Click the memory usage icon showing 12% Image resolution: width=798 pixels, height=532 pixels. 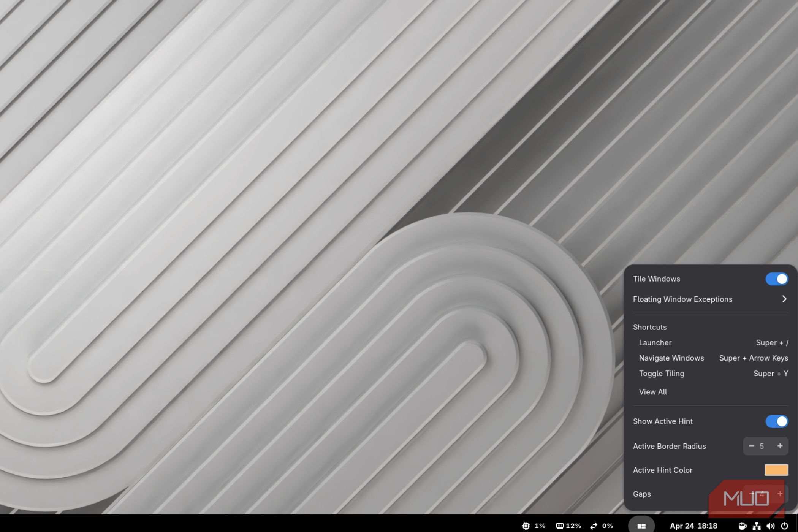click(559, 526)
